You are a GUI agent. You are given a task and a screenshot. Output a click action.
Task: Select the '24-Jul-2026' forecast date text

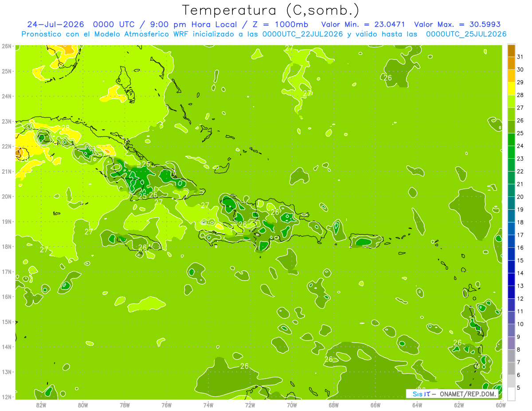coord(56,24)
